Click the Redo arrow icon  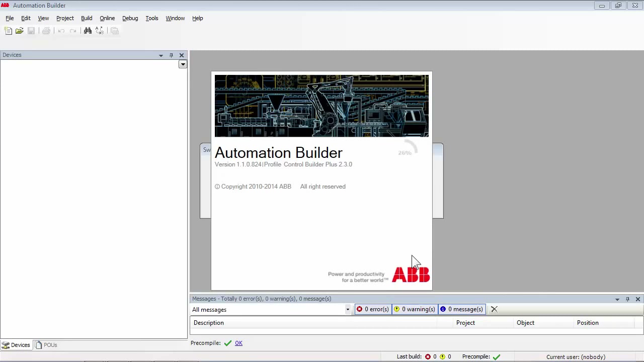click(x=73, y=31)
